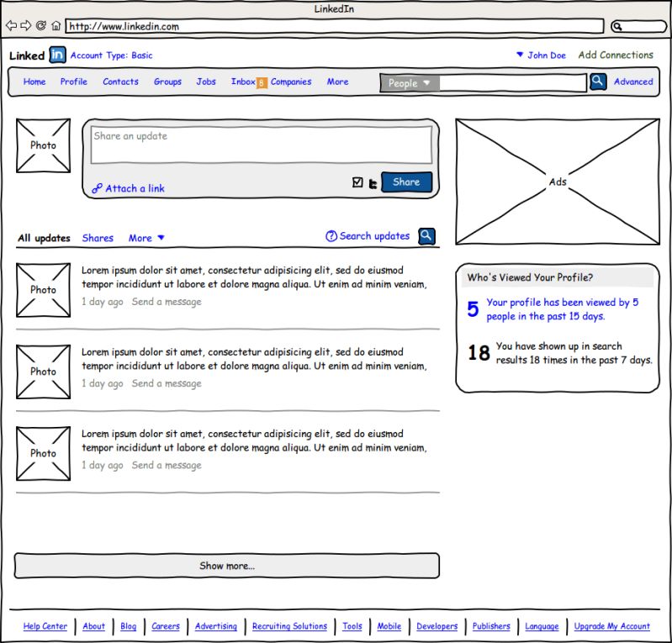Click the chain link attach icon
672x643 pixels.
point(98,188)
